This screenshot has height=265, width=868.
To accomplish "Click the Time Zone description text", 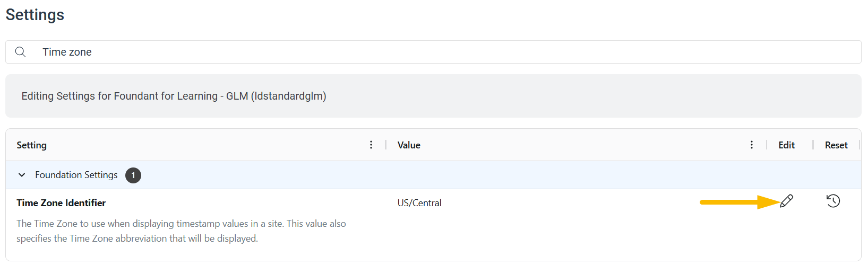I will [181, 231].
